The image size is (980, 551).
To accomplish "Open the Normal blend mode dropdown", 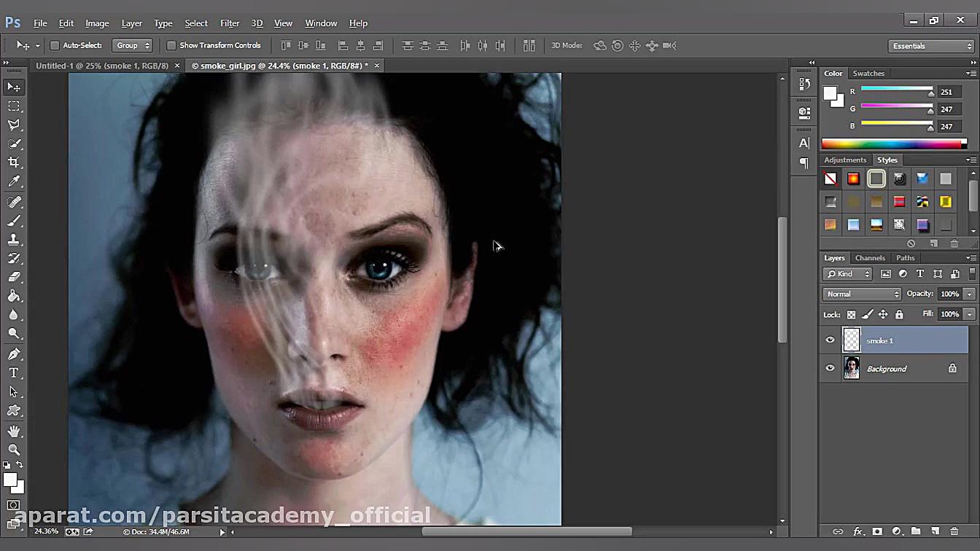I will click(862, 294).
